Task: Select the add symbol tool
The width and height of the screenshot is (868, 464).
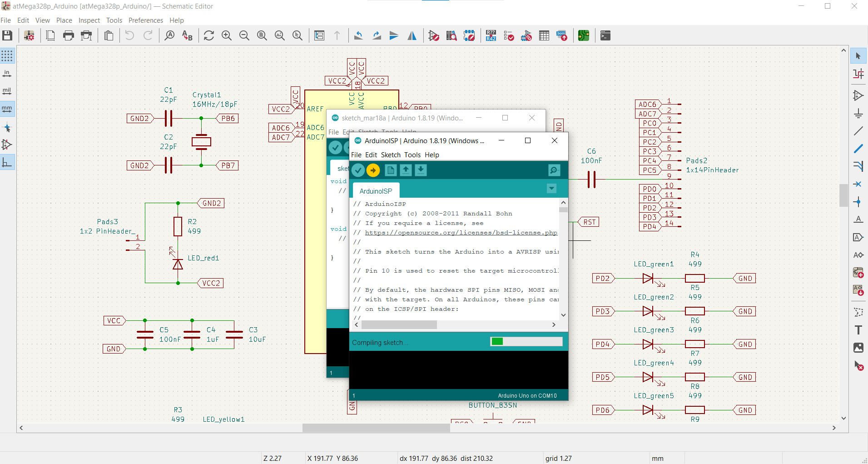Action: [858, 96]
